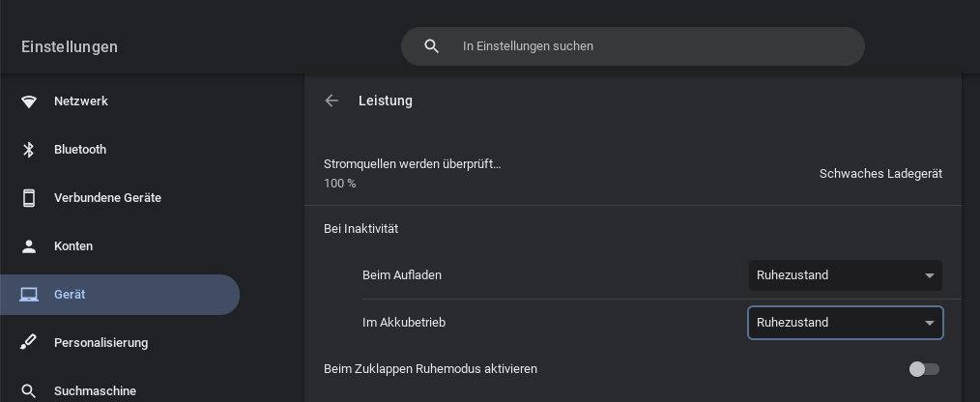Click the Leistung page heading
Image resolution: width=980 pixels, height=402 pixels.
(386, 100)
